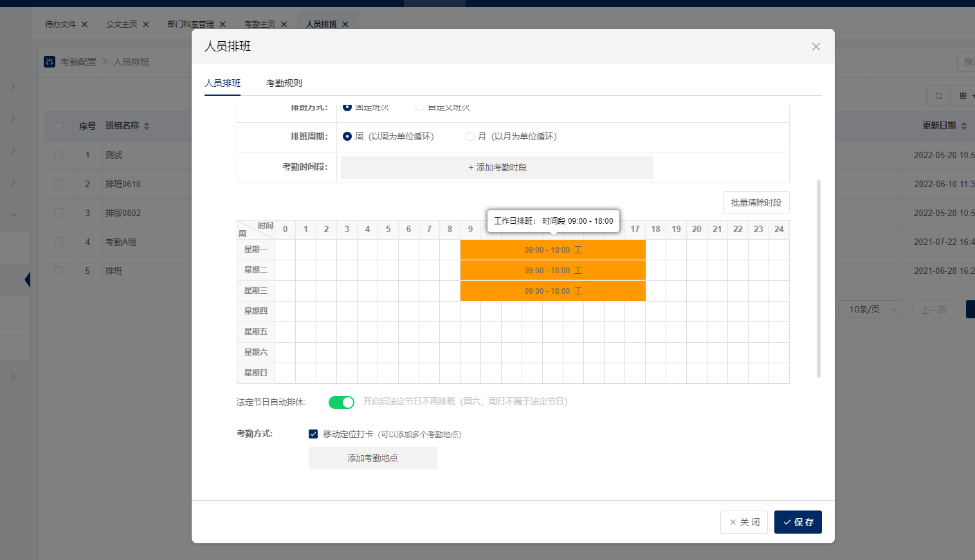Switch to the 人员排班 dialog tab

pyautogui.click(x=223, y=83)
